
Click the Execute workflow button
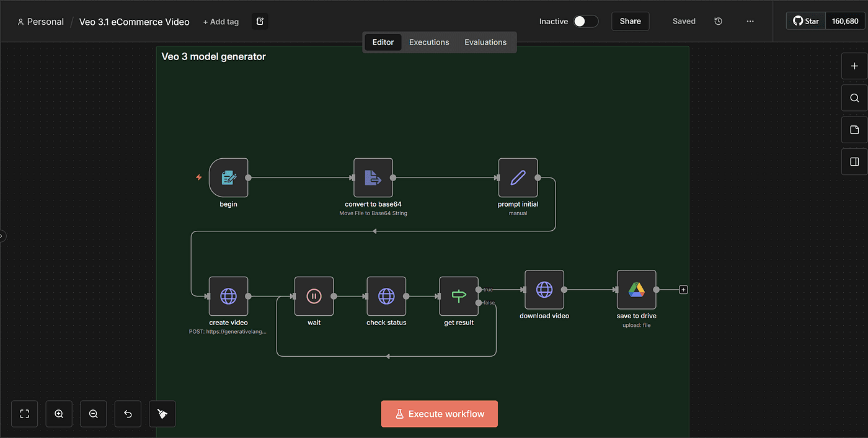tap(439, 414)
